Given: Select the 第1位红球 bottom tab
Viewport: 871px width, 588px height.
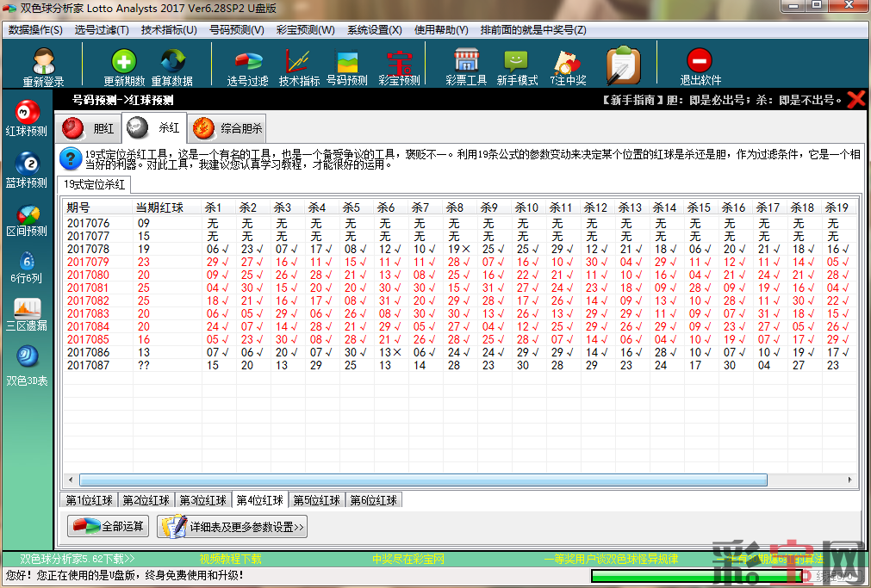Looking at the screenshot, I should (90, 500).
